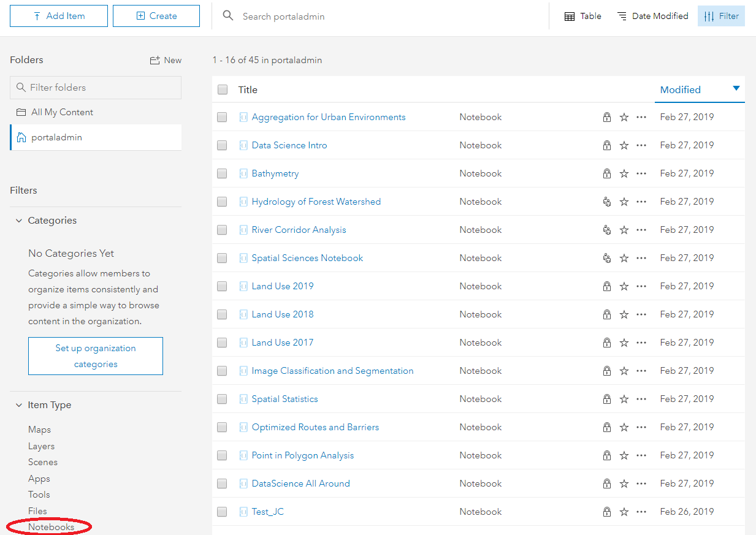Select the Land Use 2018 checkbox
The image size is (756, 535).
(222, 314)
